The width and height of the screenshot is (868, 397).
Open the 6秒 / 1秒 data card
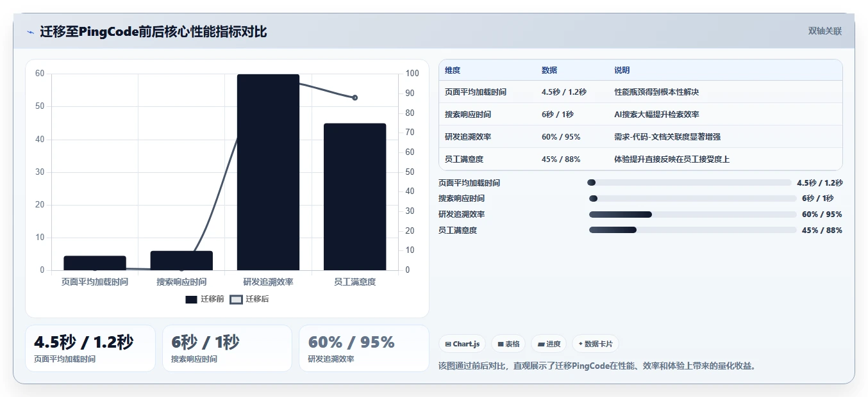point(227,348)
